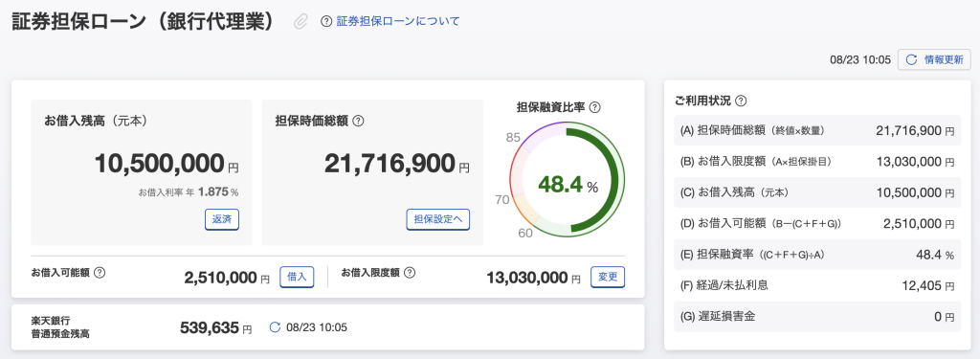Refresh 楽天銀行 balance with reload icon
Viewport: 980px width, 359px height.
[x=275, y=327]
